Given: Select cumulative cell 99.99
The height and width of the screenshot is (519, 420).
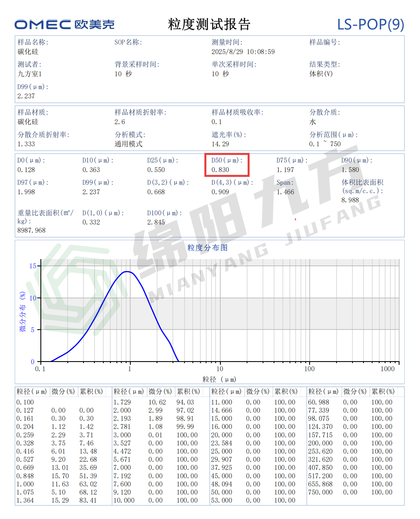Looking at the screenshot, I should pyautogui.click(x=185, y=426).
